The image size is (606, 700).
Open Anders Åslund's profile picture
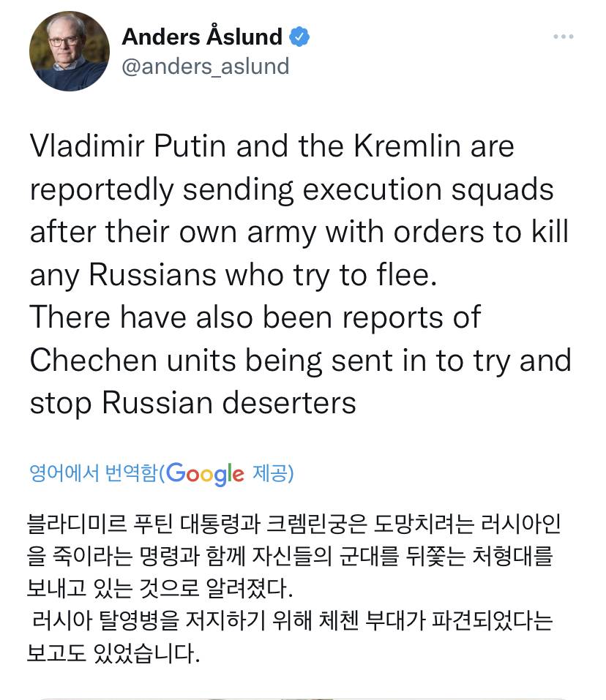pyautogui.click(x=70, y=50)
